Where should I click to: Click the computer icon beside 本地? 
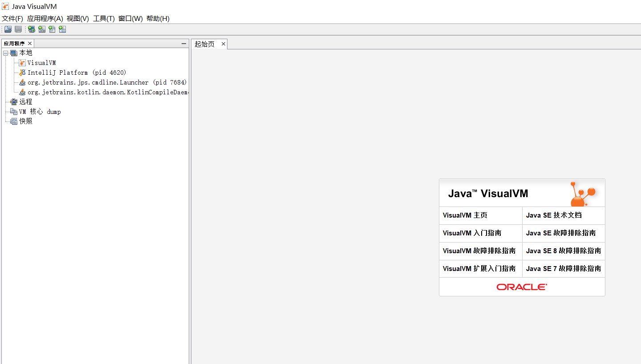(14, 53)
